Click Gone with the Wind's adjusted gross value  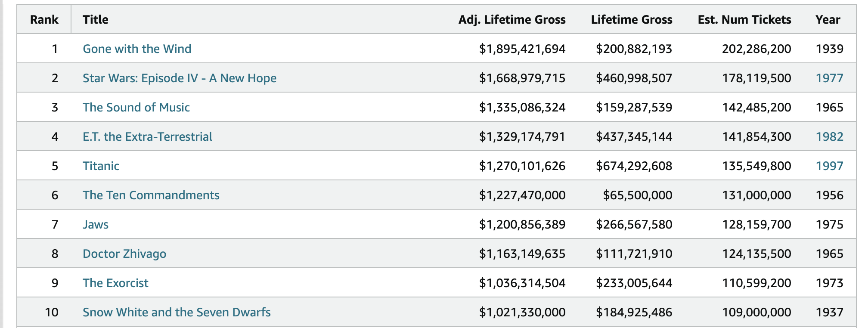[522, 49]
